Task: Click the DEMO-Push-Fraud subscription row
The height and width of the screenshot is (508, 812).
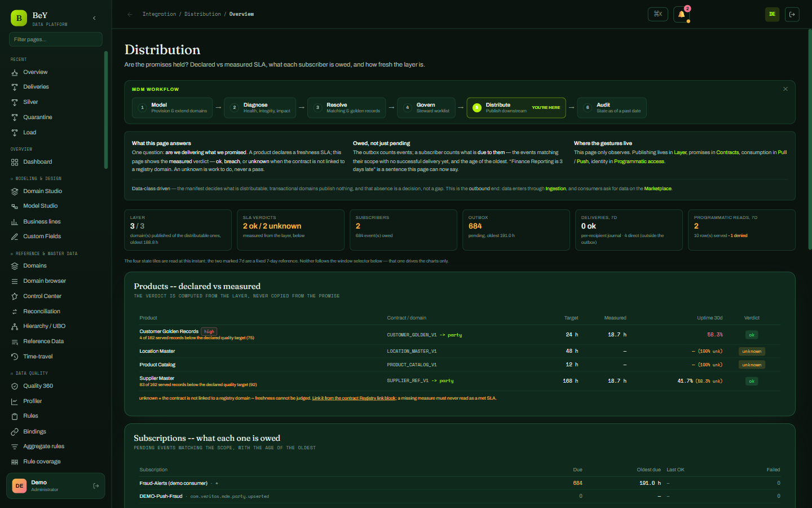Action: (460, 496)
